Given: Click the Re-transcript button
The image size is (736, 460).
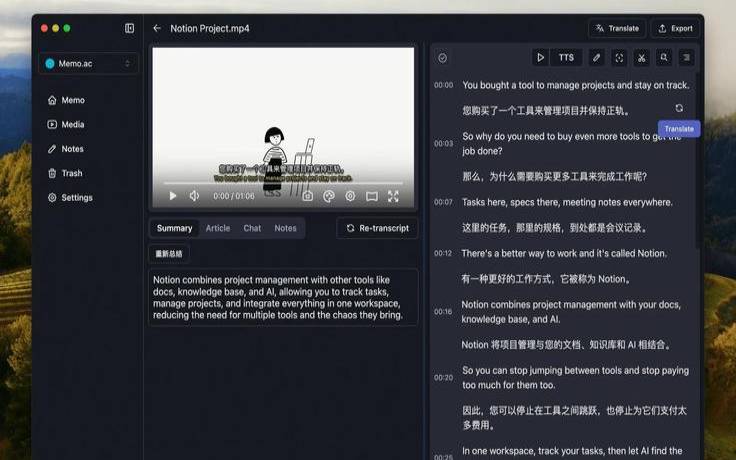Looking at the screenshot, I should [377, 228].
